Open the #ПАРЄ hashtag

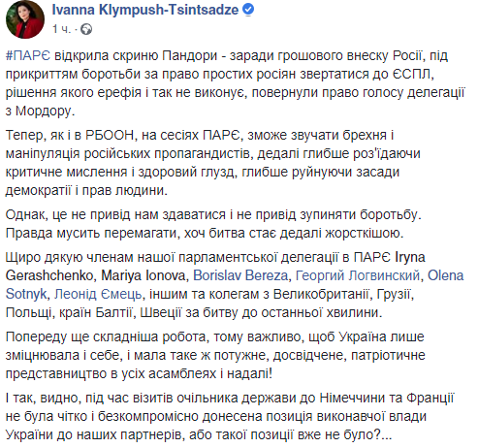coord(28,55)
